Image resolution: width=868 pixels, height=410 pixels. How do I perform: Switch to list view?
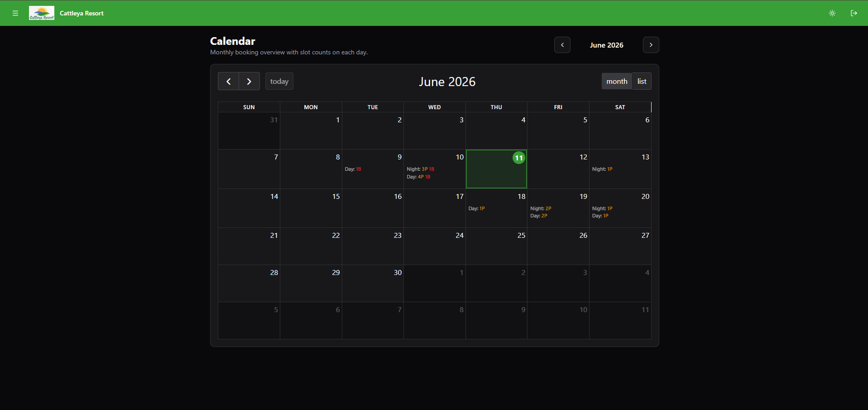click(642, 81)
